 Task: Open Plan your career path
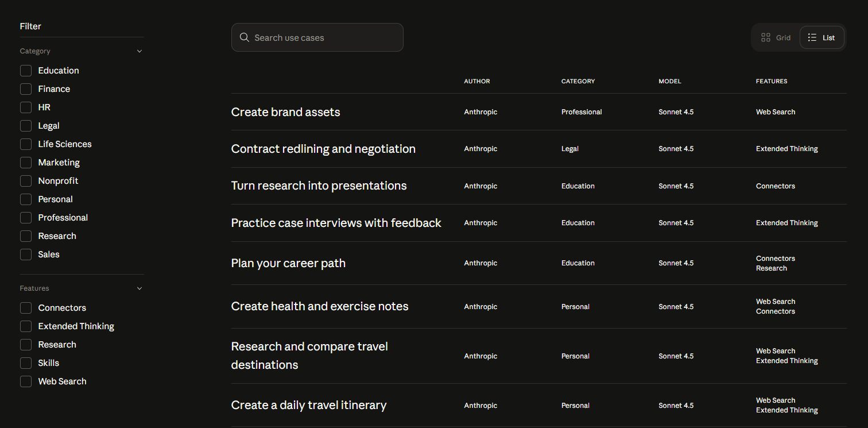(x=288, y=263)
